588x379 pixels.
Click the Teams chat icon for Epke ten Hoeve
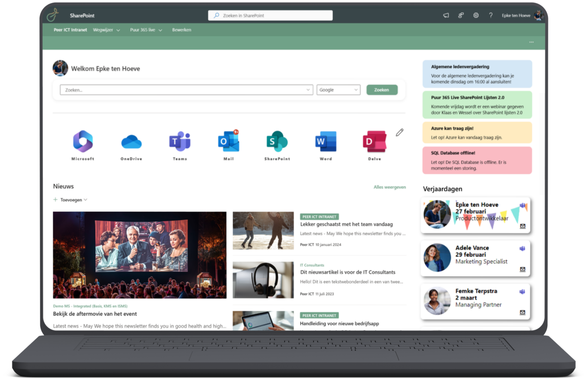pos(523,205)
